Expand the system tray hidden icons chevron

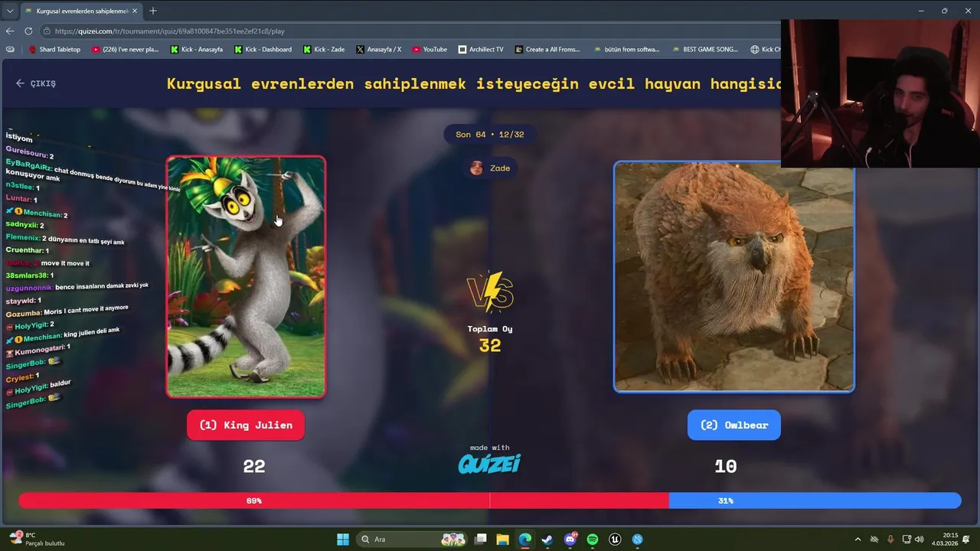coord(857,540)
